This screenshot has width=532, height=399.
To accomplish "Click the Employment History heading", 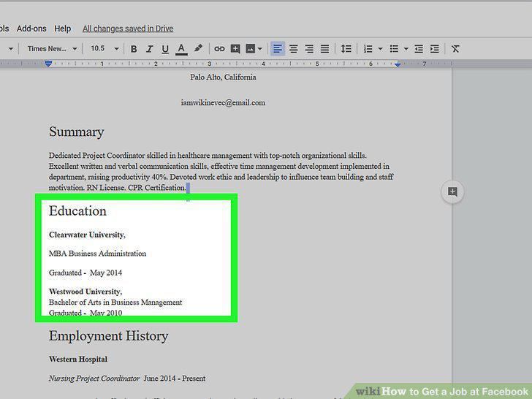I will point(109,336).
